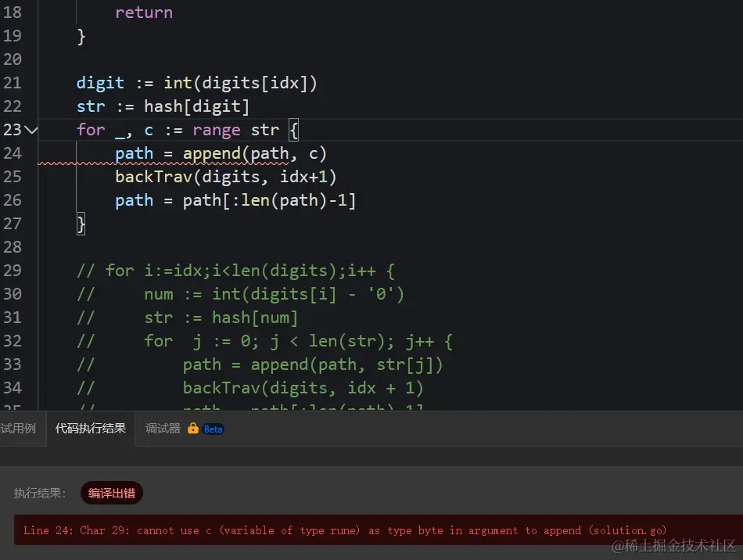Click the 'digit := int(digits[idx])' line

click(196, 83)
